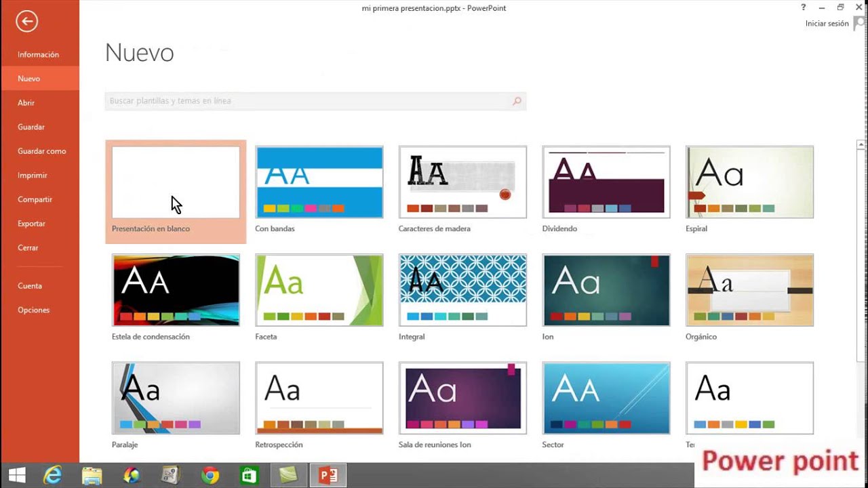
Task: Click the Dividendo label text
Action: 559,229
